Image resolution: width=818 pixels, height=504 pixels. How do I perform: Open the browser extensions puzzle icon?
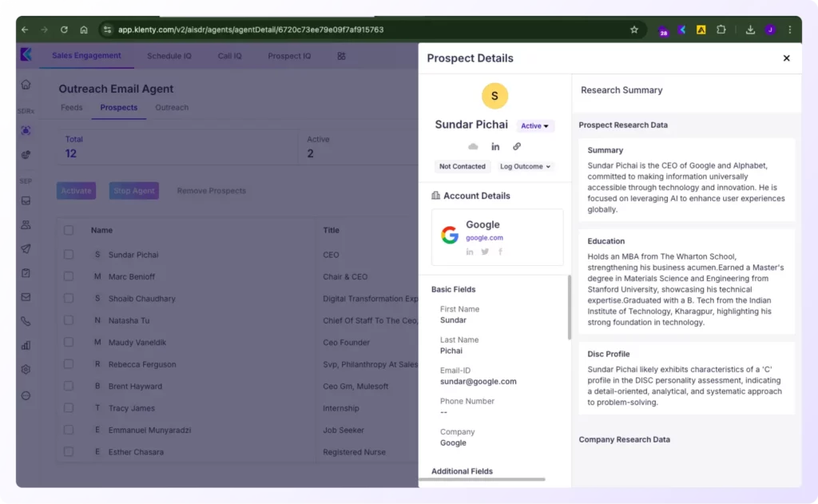tap(721, 30)
